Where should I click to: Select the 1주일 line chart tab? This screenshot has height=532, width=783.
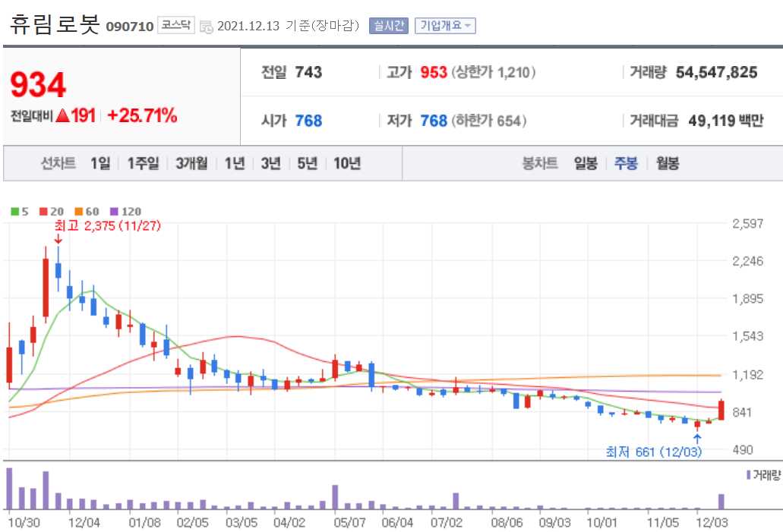pyautogui.click(x=143, y=163)
